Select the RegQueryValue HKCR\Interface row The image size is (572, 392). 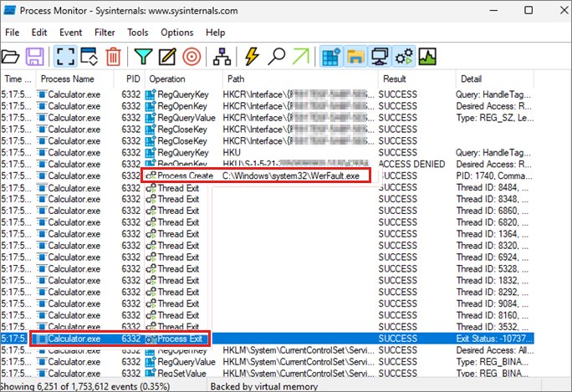(267, 118)
